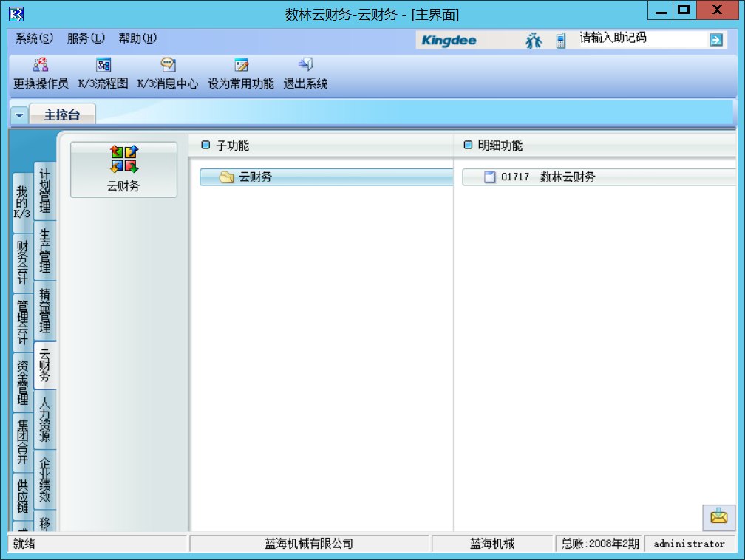Click the K/3 app icon in title bar
This screenshot has width=745, height=560.
click(16, 14)
